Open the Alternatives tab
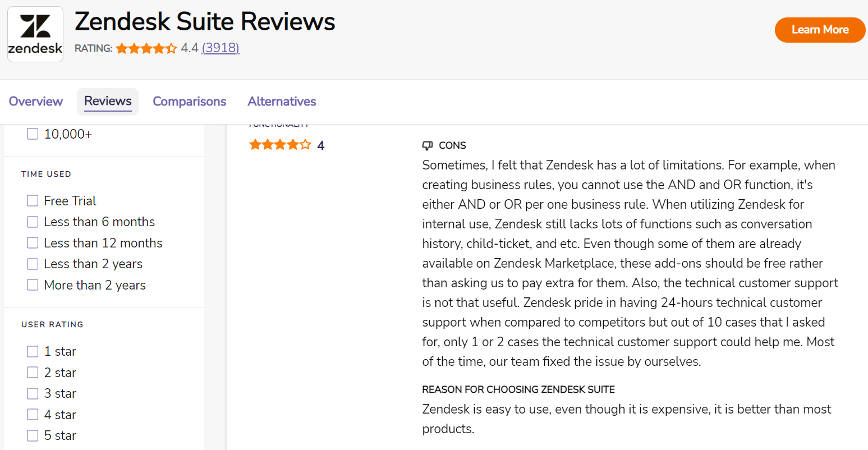 click(282, 102)
